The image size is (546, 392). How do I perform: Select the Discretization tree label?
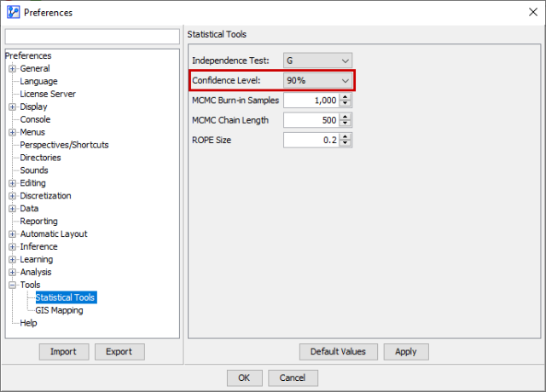tap(45, 196)
